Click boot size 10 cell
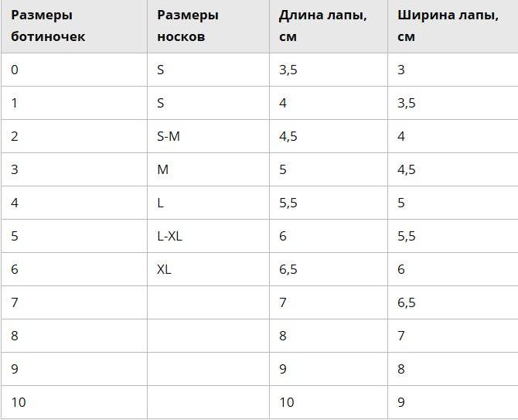Image resolution: width=518 pixels, height=420 pixels. click(74, 402)
